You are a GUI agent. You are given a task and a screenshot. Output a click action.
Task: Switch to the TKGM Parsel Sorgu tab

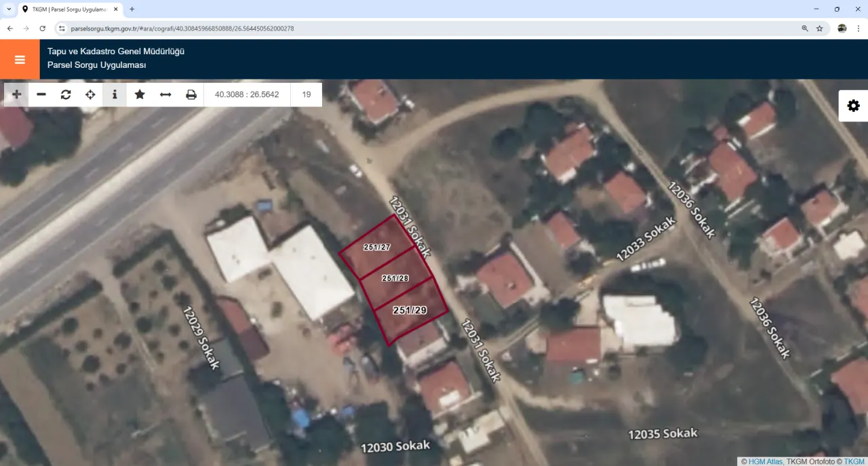tap(69, 9)
